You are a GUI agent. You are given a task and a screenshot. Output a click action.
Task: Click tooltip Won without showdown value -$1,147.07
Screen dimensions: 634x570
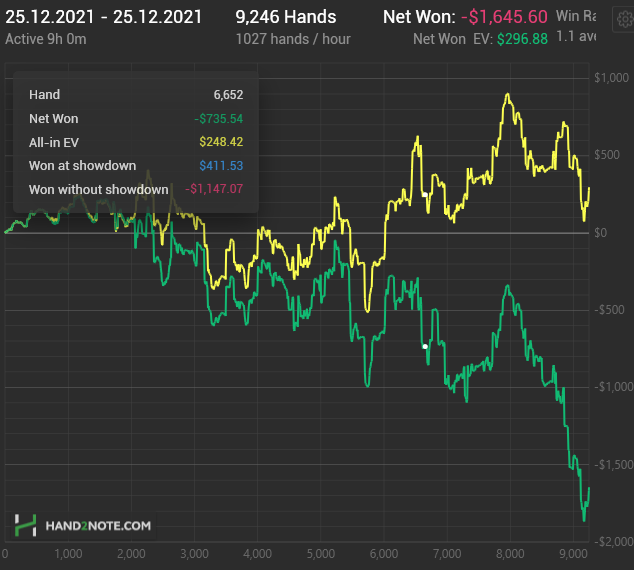tap(214, 189)
